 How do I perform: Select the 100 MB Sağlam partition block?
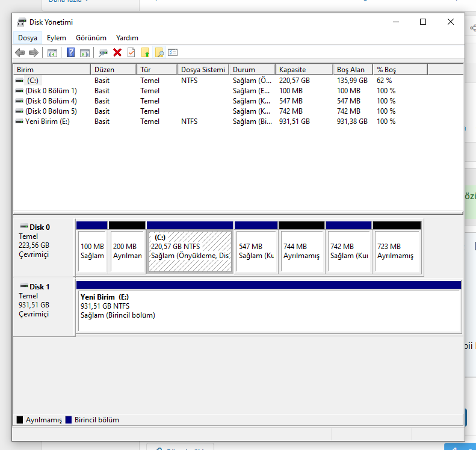(x=92, y=248)
